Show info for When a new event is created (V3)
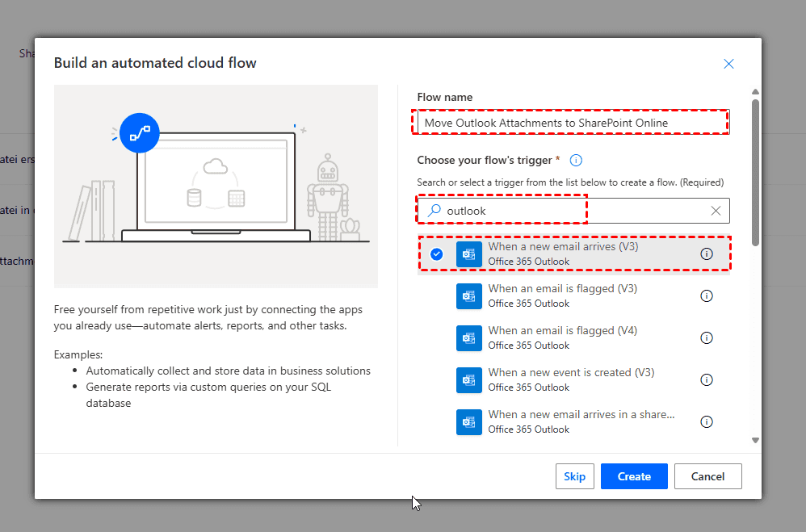The height and width of the screenshot is (532, 806). pyautogui.click(x=707, y=380)
